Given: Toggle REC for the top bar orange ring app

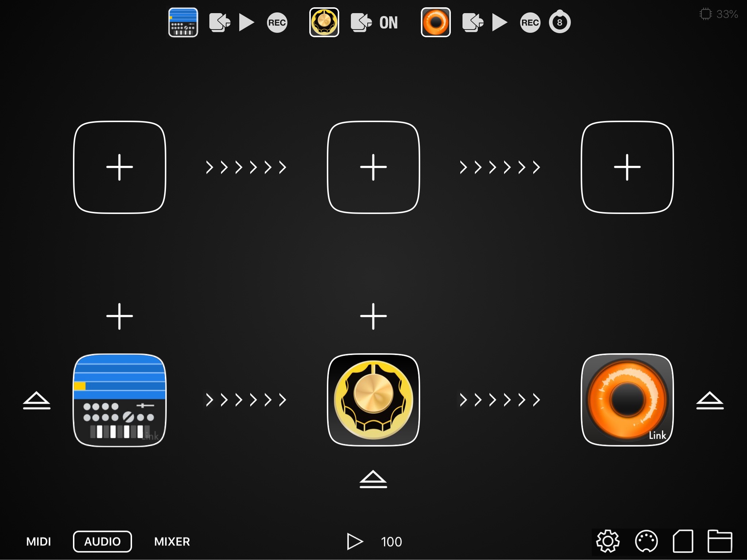Looking at the screenshot, I should pos(530,23).
